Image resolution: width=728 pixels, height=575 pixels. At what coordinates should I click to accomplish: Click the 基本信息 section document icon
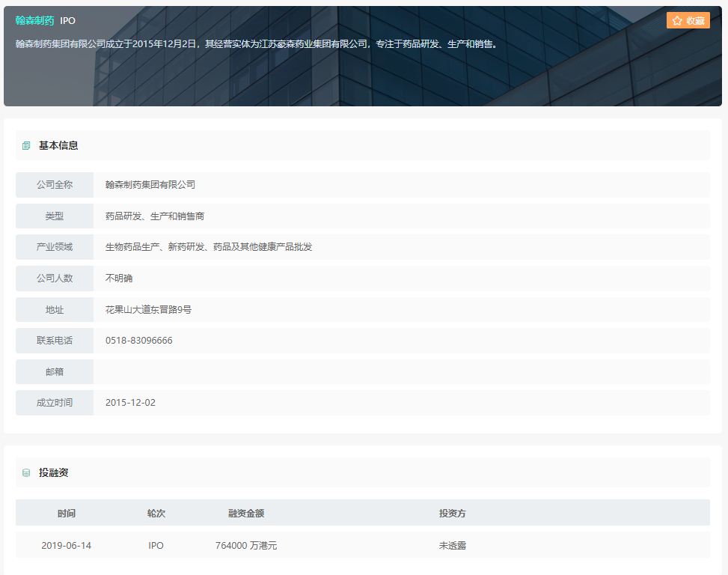[26, 146]
